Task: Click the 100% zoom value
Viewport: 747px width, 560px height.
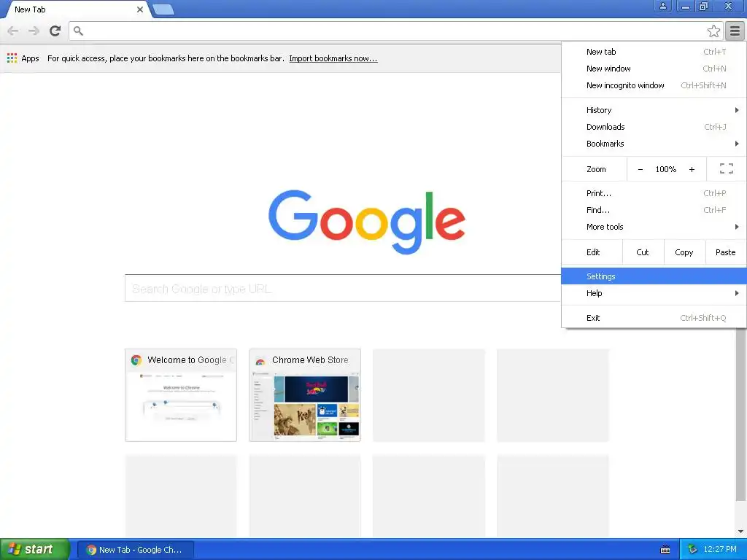Action: (665, 169)
